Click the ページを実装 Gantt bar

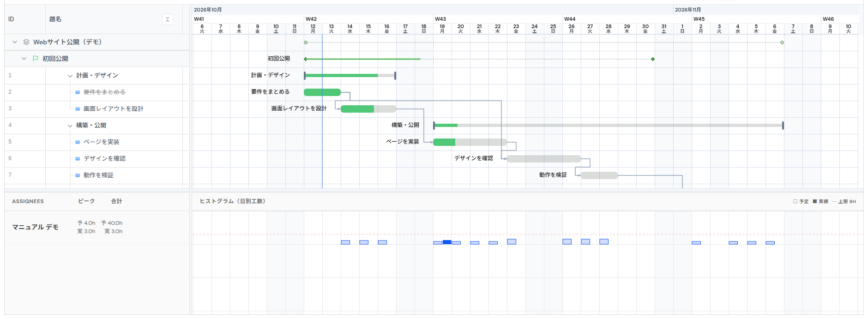coord(470,142)
